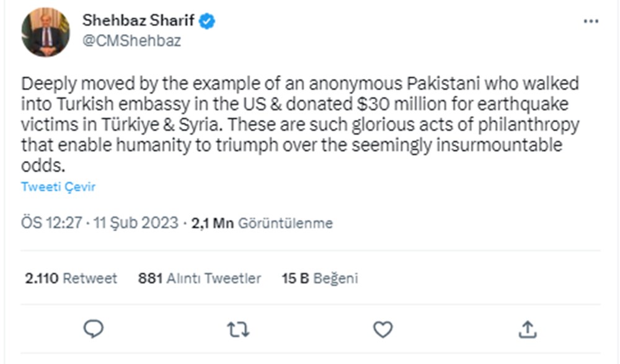The width and height of the screenshot is (620, 364).
Task: Open the 881 Alıntı Tweetler list
Action: (x=199, y=278)
